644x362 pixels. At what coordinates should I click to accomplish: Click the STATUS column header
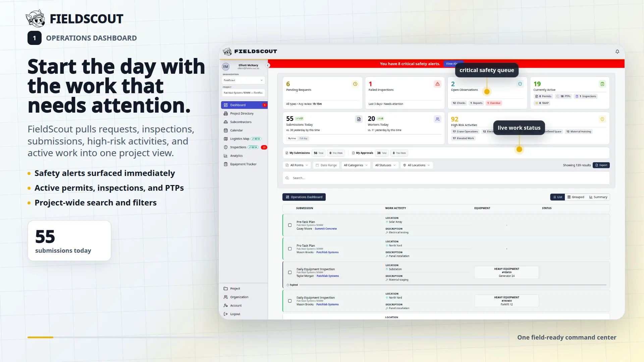(x=547, y=208)
